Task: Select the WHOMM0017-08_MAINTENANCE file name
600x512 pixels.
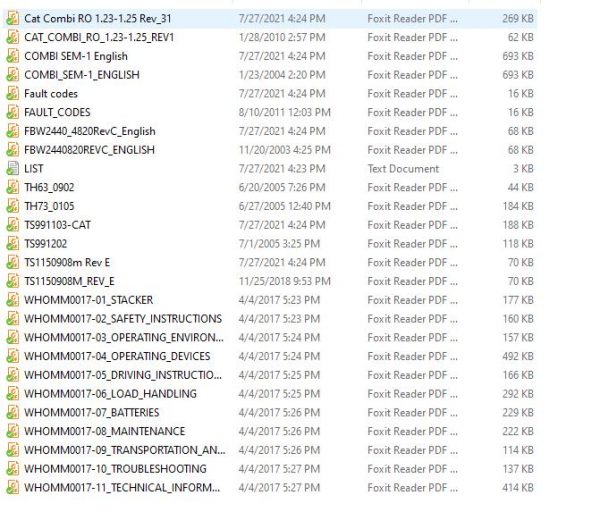Action: (104, 431)
